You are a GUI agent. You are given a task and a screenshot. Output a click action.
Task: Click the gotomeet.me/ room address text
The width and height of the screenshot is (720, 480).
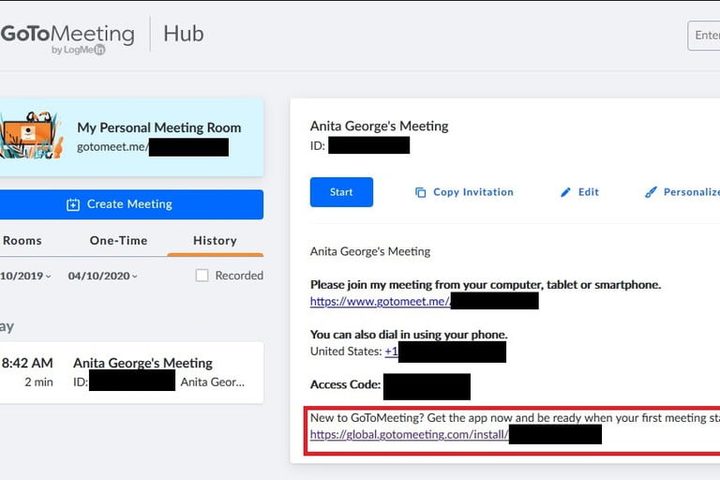coord(112,147)
